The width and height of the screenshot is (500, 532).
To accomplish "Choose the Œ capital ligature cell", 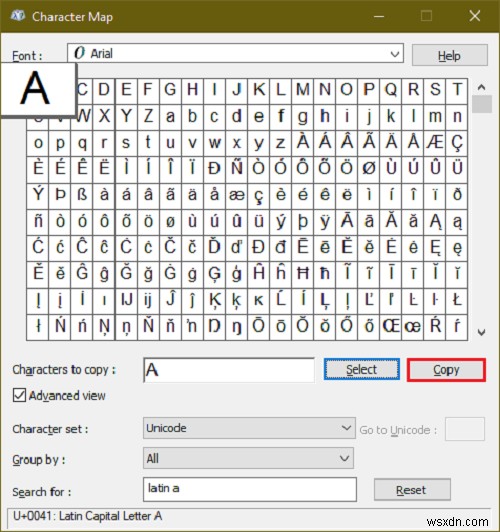I will pyautogui.click(x=391, y=326).
